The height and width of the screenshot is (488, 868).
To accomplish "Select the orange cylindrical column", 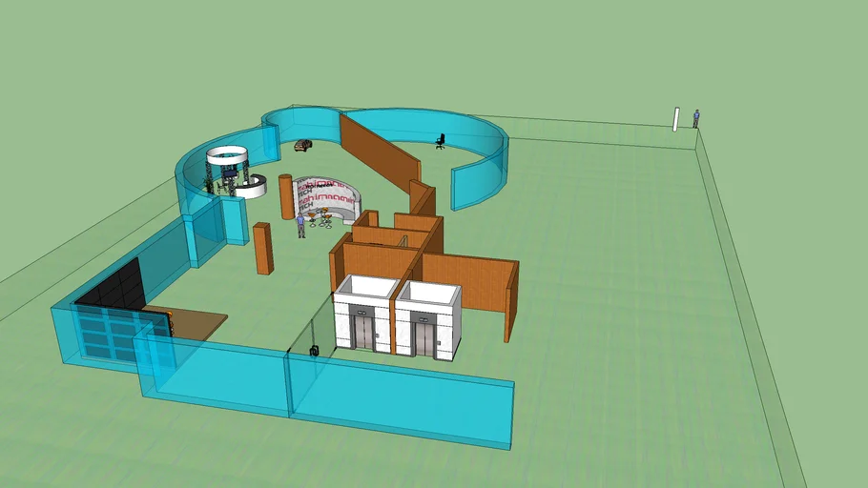I will pos(285,196).
